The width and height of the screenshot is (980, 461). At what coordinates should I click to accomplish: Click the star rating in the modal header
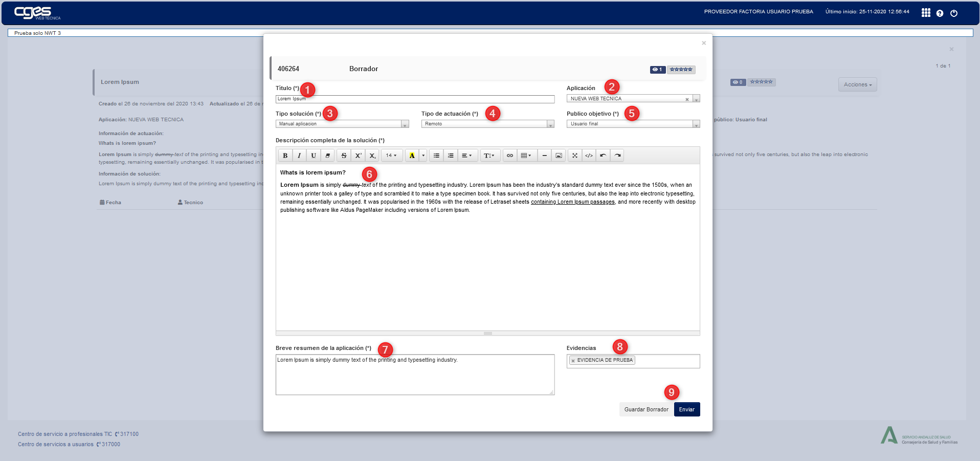[681, 70]
